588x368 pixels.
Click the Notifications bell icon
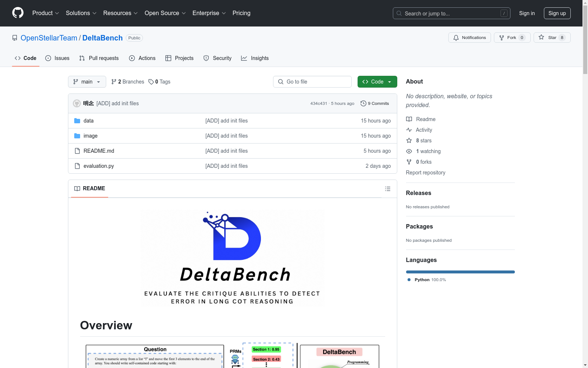pyautogui.click(x=456, y=38)
